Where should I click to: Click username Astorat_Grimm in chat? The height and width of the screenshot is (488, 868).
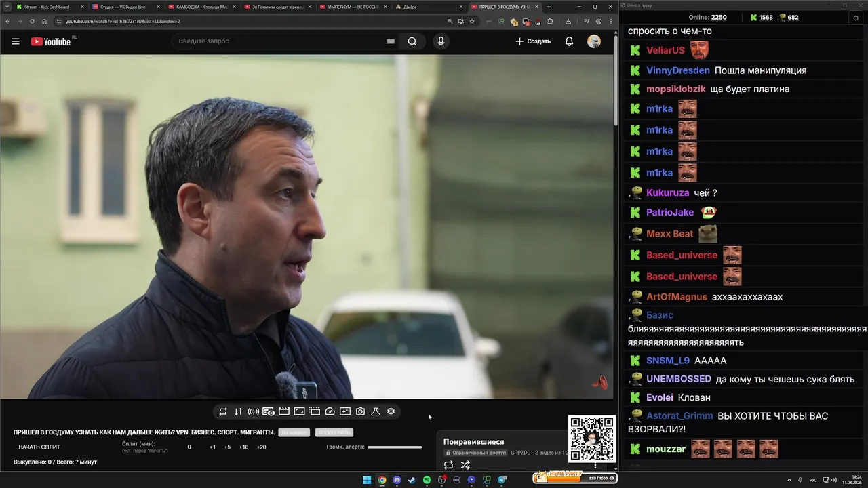point(679,416)
